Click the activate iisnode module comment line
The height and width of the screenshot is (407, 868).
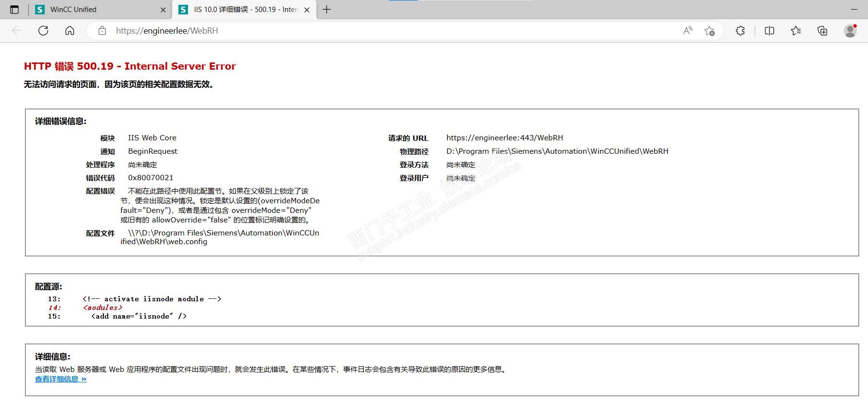coord(152,299)
